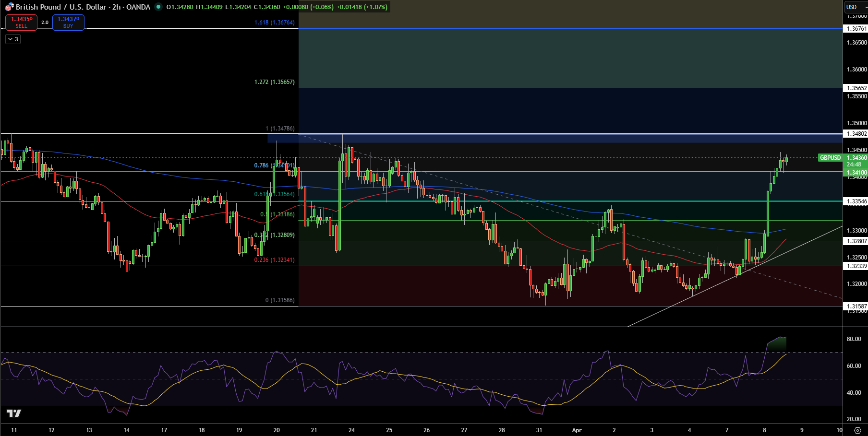Click the 1.34350 SELL button
Image resolution: width=868 pixels, height=436 pixels.
22,22
